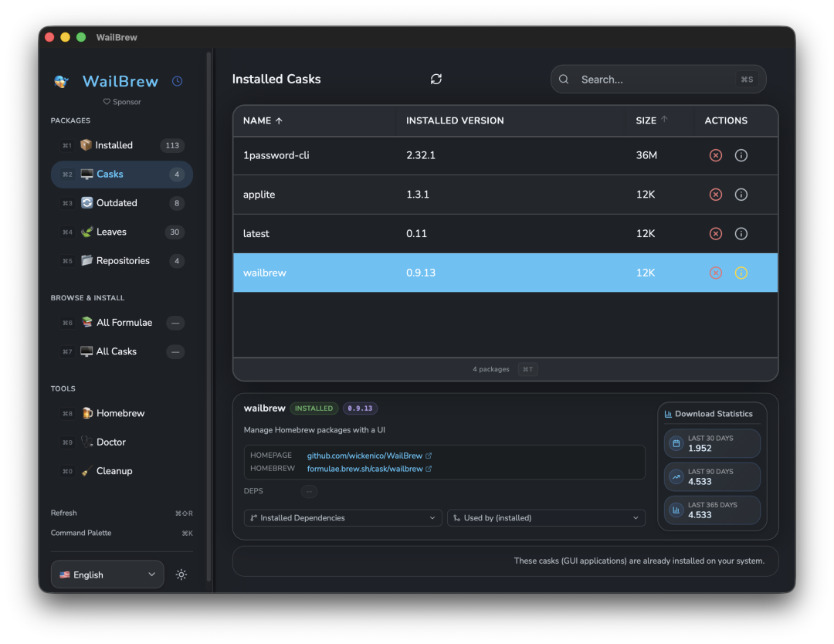Select the wailbrew row in the table
This screenshot has width=834, height=644.
[x=505, y=273]
